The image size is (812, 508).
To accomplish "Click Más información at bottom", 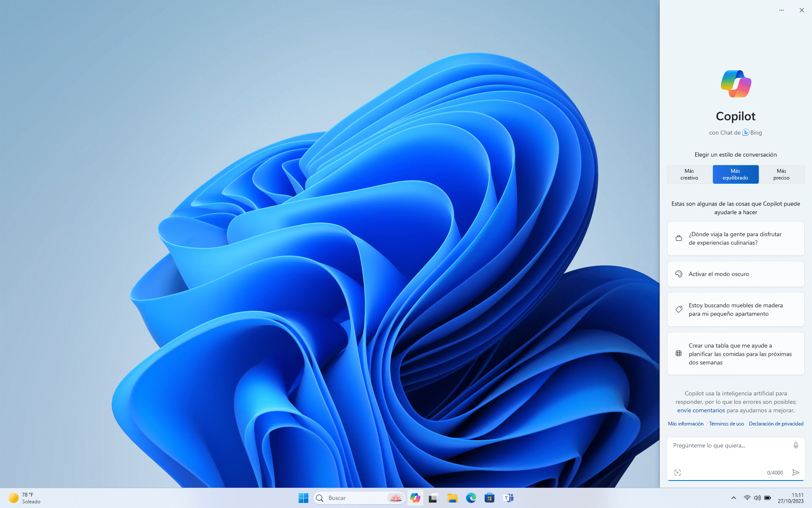I will tap(686, 424).
